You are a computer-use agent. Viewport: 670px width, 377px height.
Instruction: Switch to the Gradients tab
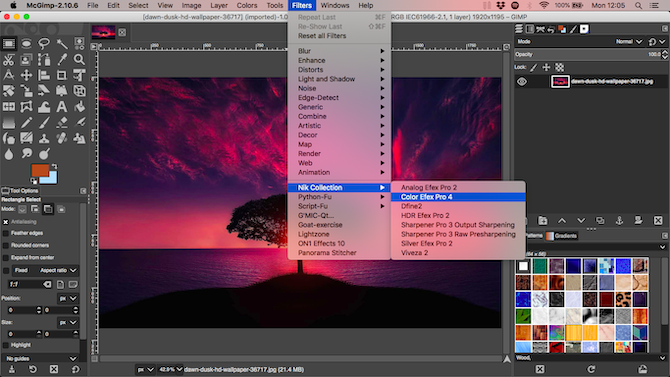point(562,236)
